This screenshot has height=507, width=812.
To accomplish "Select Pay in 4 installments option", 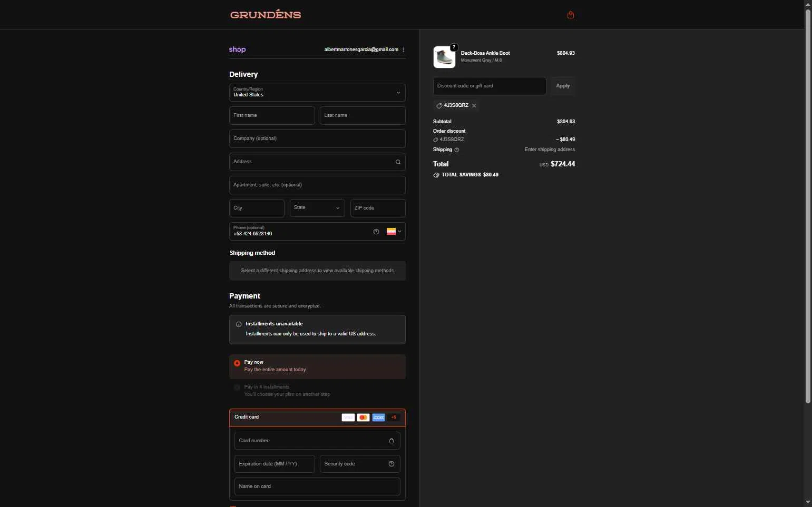I will click(237, 387).
